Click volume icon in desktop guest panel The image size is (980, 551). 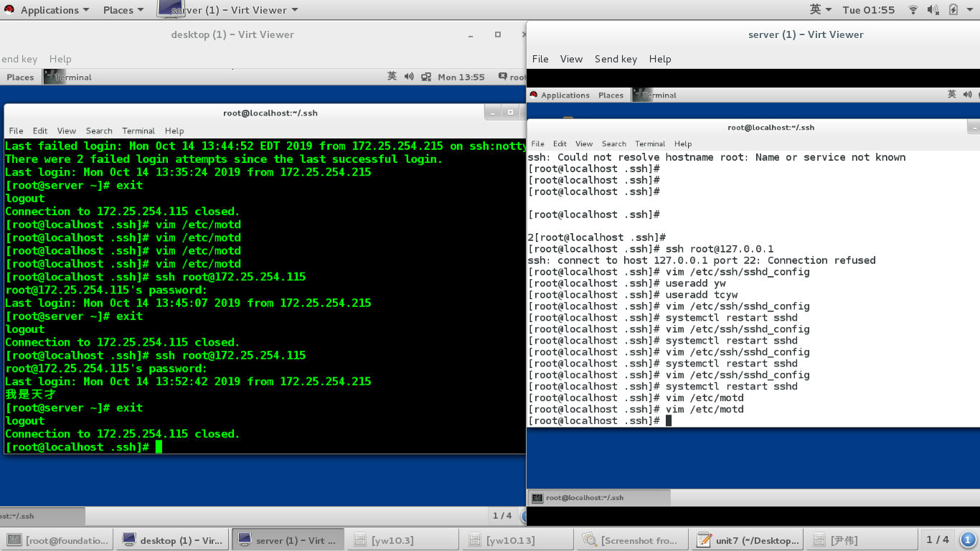[x=409, y=77]
